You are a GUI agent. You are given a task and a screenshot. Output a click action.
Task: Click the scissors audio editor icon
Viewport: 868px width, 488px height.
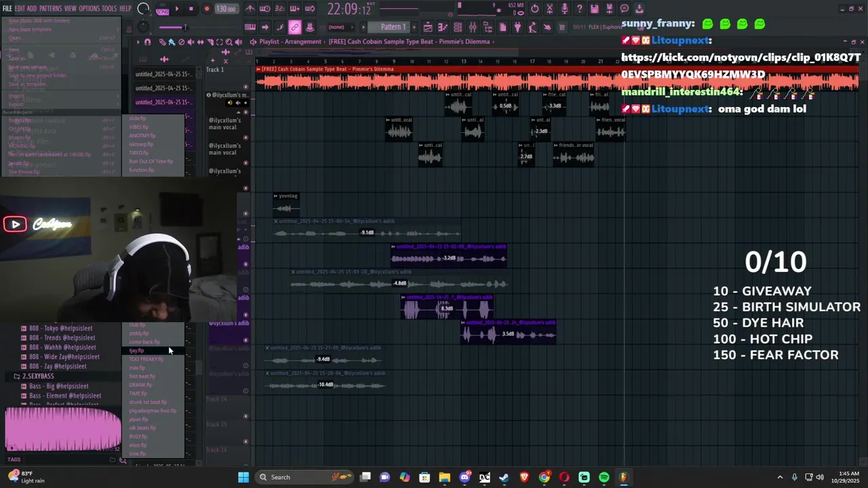(549, 9)
